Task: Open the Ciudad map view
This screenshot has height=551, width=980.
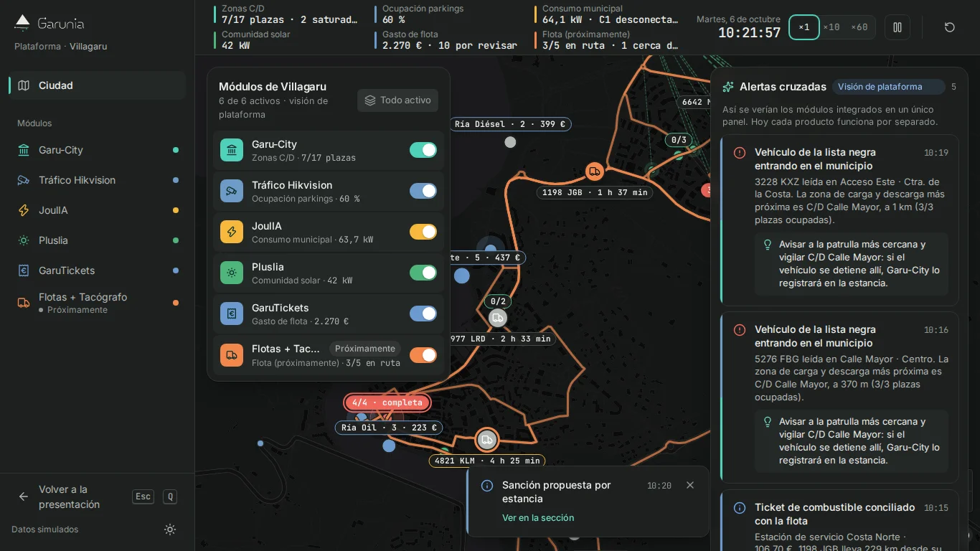Action: click(x=98, y=85)
